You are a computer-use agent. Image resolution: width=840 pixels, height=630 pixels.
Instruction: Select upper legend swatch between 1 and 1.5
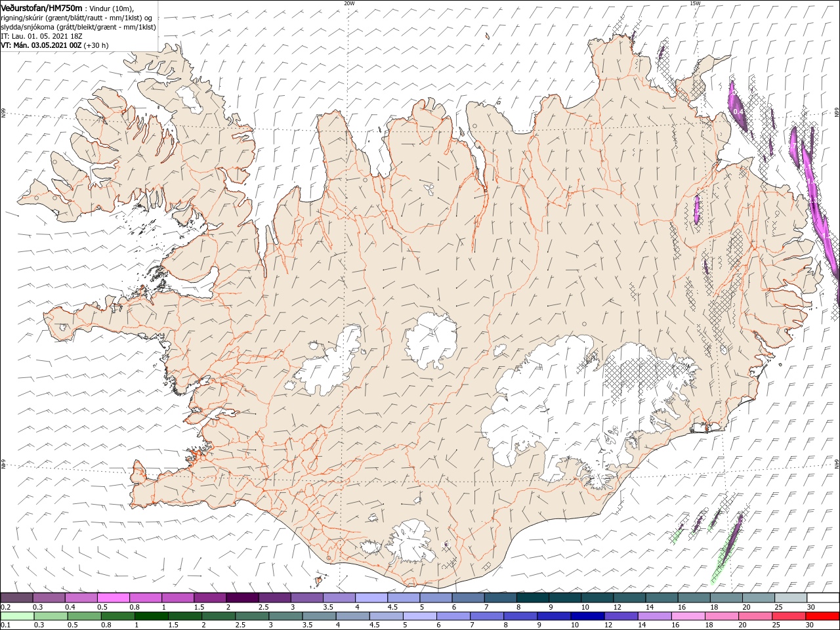177,598
